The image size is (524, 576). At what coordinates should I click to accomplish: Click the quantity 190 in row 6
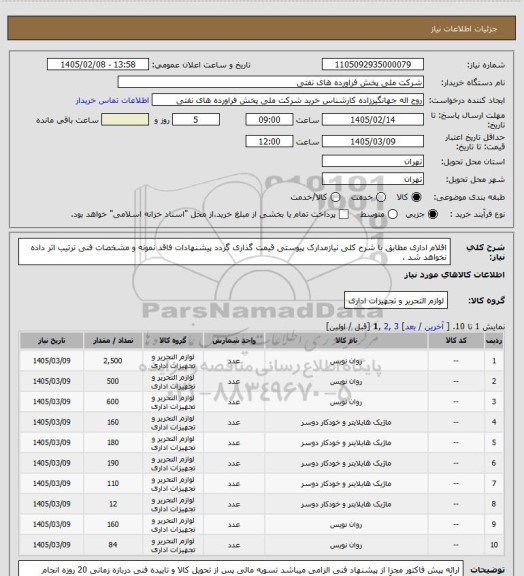click(x=113, y=463)
